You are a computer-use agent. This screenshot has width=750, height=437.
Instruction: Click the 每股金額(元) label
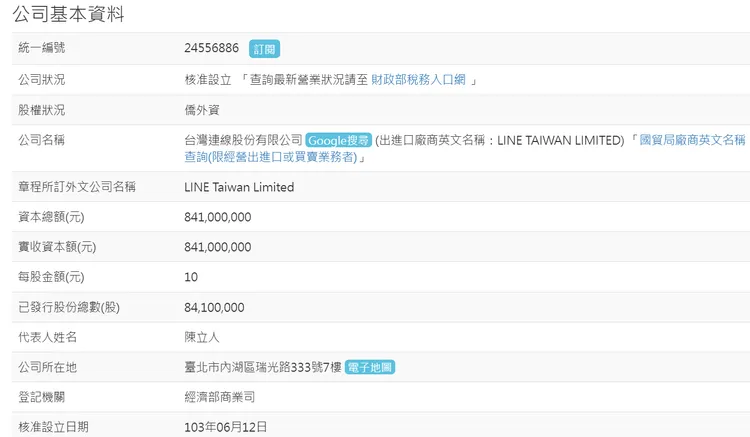[51, 277]
